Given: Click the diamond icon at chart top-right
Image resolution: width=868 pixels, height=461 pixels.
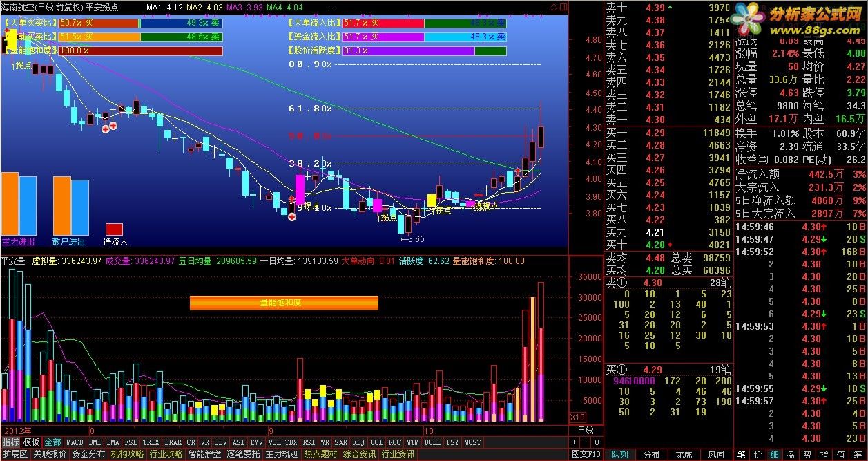Looking at the screenshot, I should click(554, 7).
